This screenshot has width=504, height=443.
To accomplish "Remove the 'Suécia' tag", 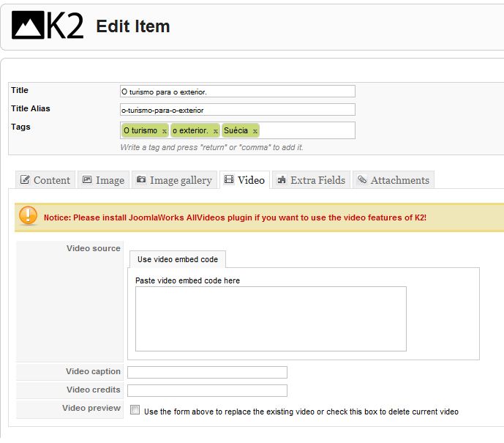I will tap(255, 131).
